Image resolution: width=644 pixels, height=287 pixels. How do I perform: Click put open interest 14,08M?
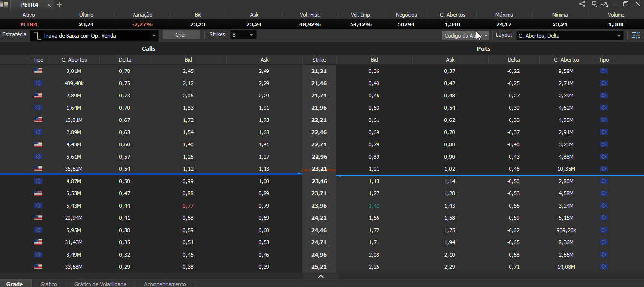coord(566,267)
